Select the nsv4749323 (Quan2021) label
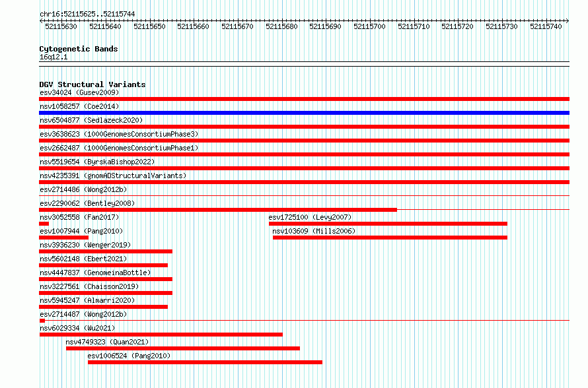Image resolution: width=588 pixels, height=388 pixels. pos(107,342)
